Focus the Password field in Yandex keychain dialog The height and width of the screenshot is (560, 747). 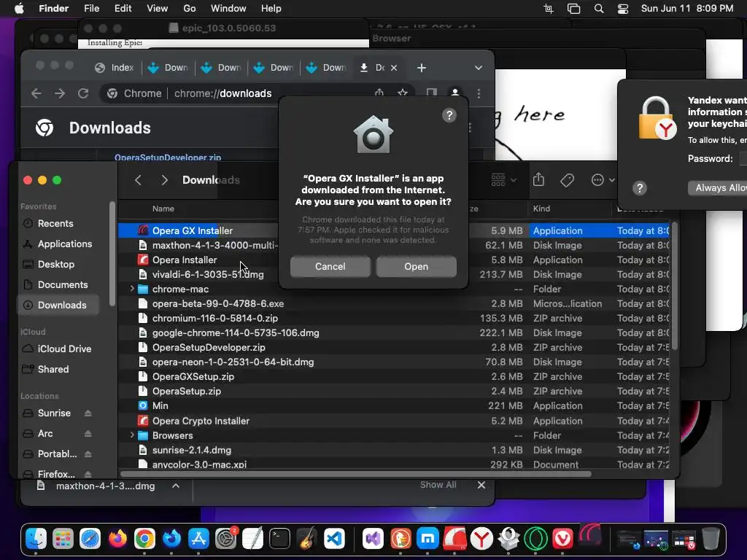pos(743,158)
